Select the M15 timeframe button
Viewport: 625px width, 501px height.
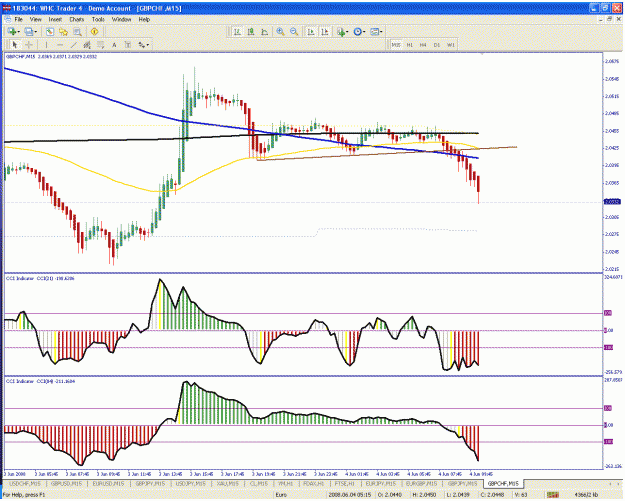click(396, 45)
